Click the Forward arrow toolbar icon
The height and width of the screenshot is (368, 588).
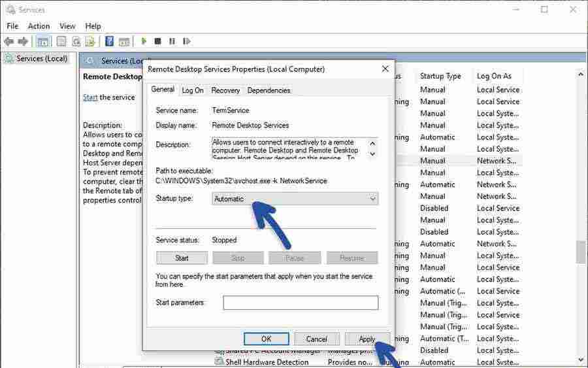(x=23, y=41)
